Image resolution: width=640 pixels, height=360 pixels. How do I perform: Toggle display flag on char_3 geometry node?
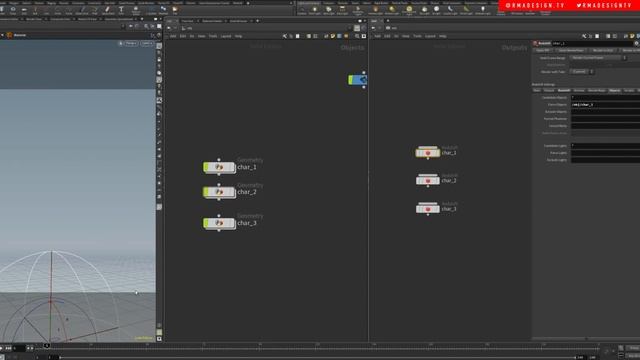pos(233,223)
